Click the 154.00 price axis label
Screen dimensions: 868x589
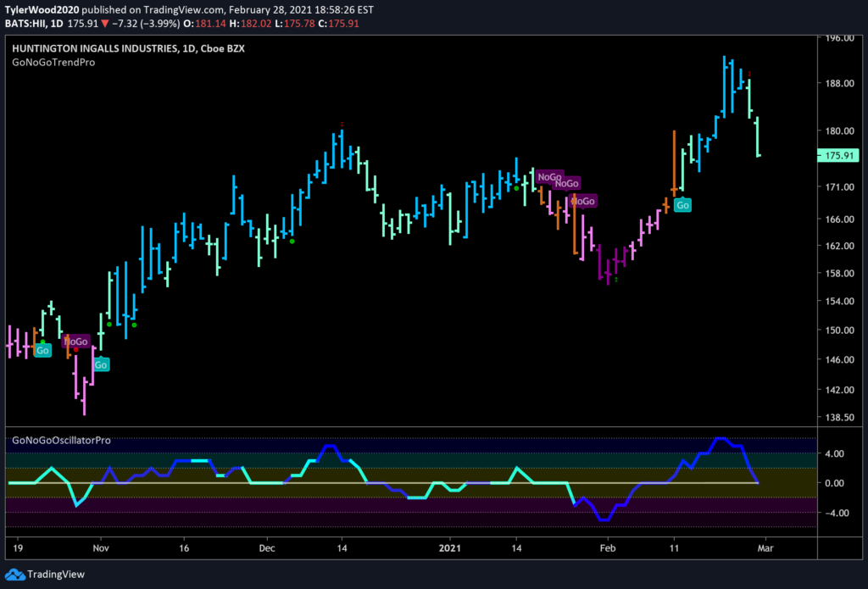point(842,301)
